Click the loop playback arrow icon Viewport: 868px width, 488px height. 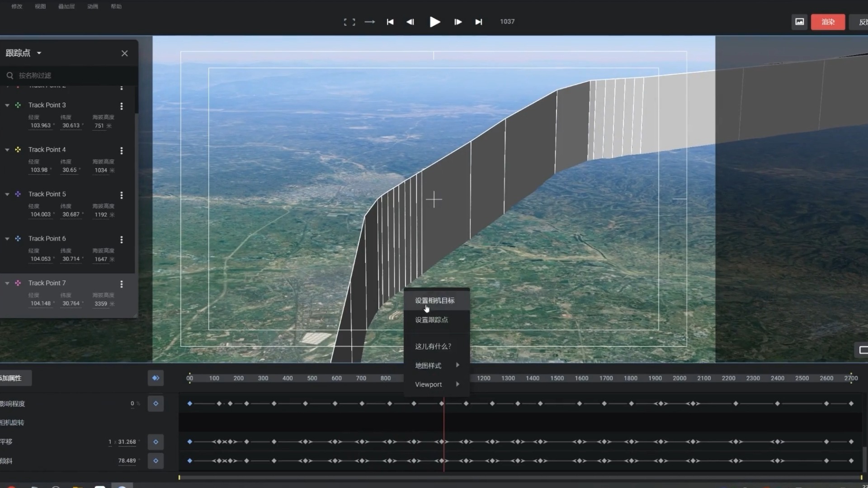coord(370,22)
